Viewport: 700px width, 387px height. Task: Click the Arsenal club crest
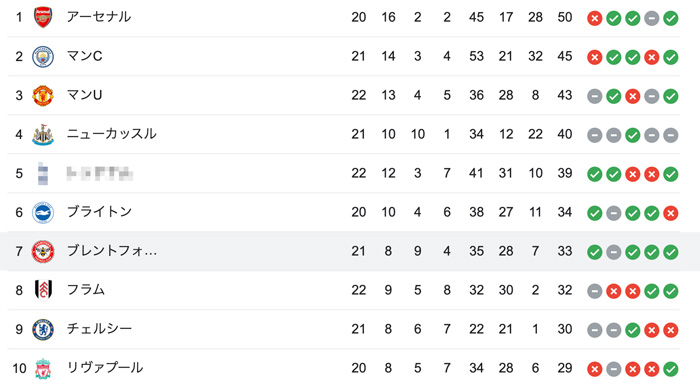tap(43, 17)
